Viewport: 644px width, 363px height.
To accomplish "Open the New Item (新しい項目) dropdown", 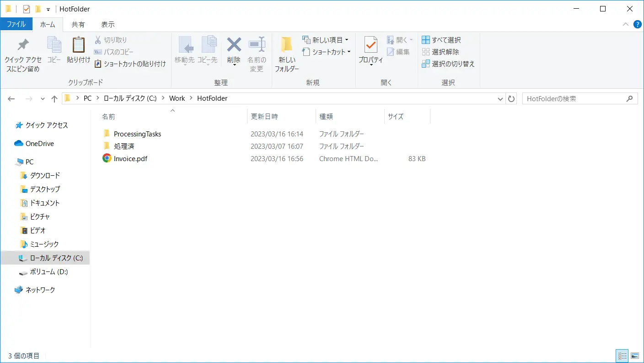I will tap(325, 40).
